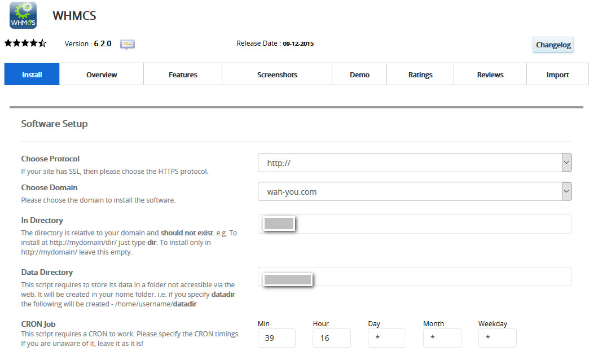
Task: Click into the Data Directory field
Action: click(415, 277)
